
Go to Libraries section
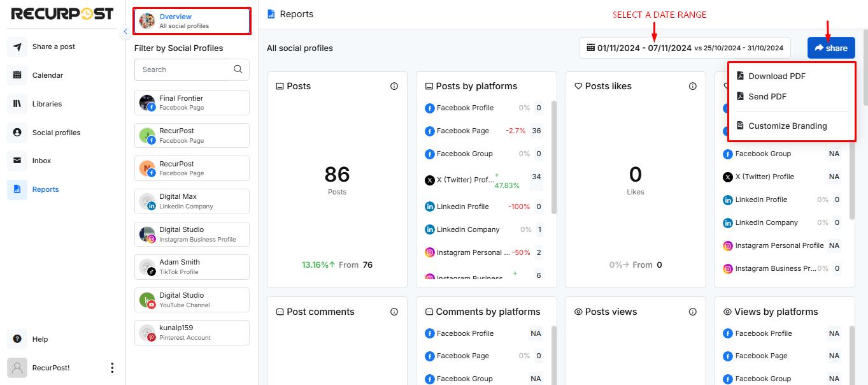point(47,104)
